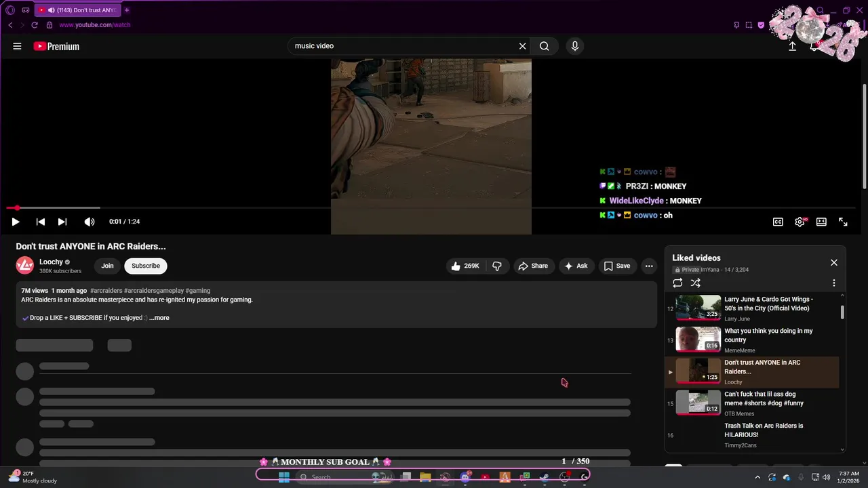Toggle shuffle playlist
868x488 pixels.
coord(695,283)
